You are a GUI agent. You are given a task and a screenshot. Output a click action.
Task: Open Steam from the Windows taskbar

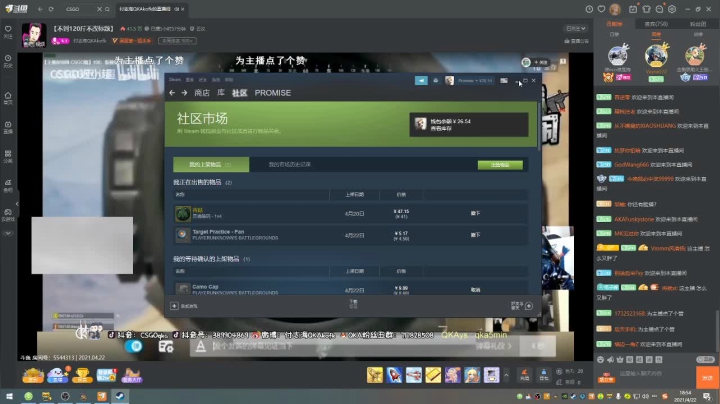click(x=120, y=396)
